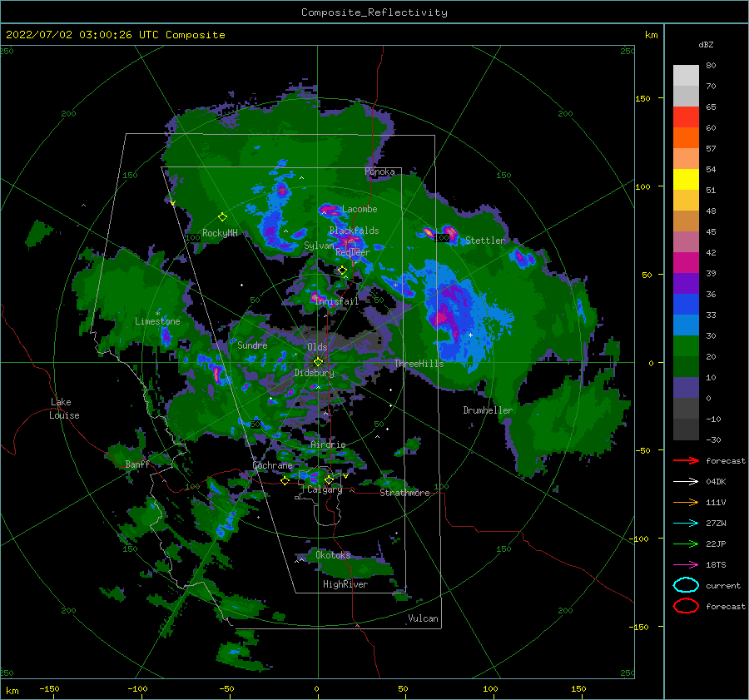This screenshot has width=749, height=700.
Task: Click the bright yellow 54 dBZ swatch
Action: [686, 179]
